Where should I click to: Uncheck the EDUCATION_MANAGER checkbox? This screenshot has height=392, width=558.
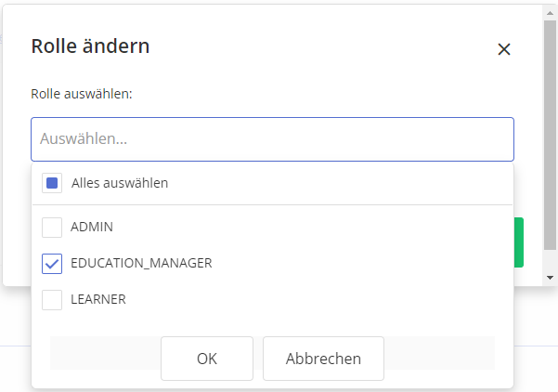52,263
